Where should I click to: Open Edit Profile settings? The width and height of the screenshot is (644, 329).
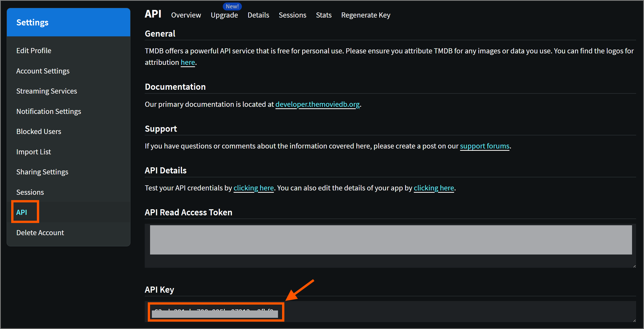pos(34,51)
